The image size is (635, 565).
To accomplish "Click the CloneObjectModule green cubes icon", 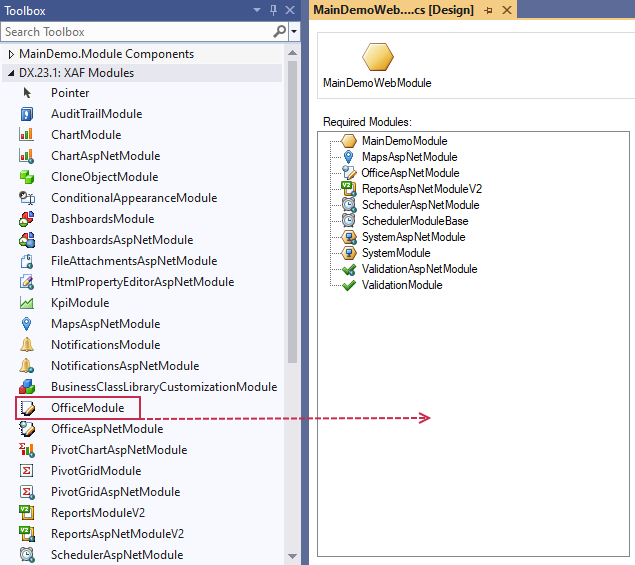I will (x=27, y=177).
